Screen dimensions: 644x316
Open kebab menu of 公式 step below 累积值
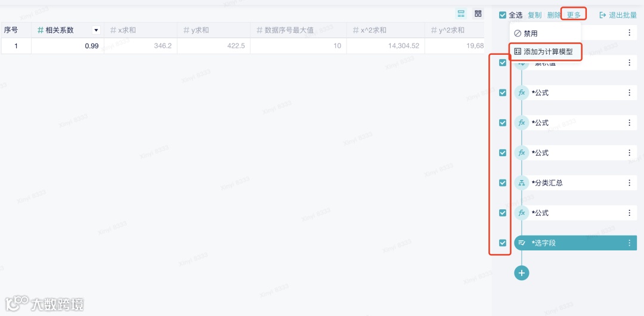click(629, 93)
